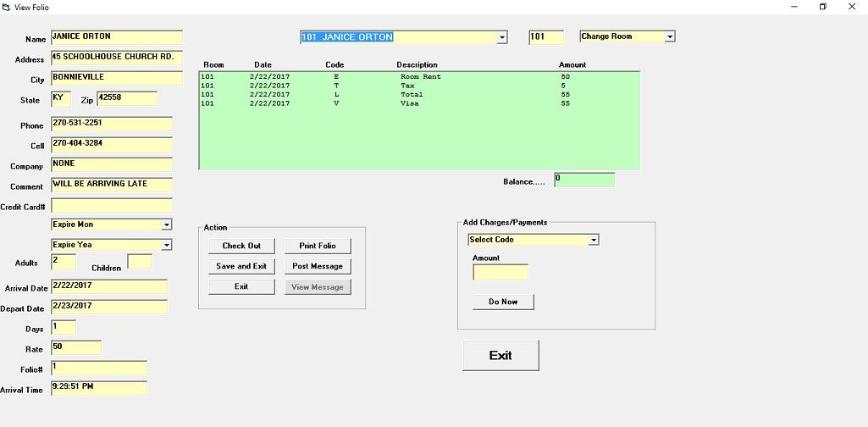Click the Code column header
Image resolution: width=868 pixels, height=427 pixels.
(x=334, y=64)
